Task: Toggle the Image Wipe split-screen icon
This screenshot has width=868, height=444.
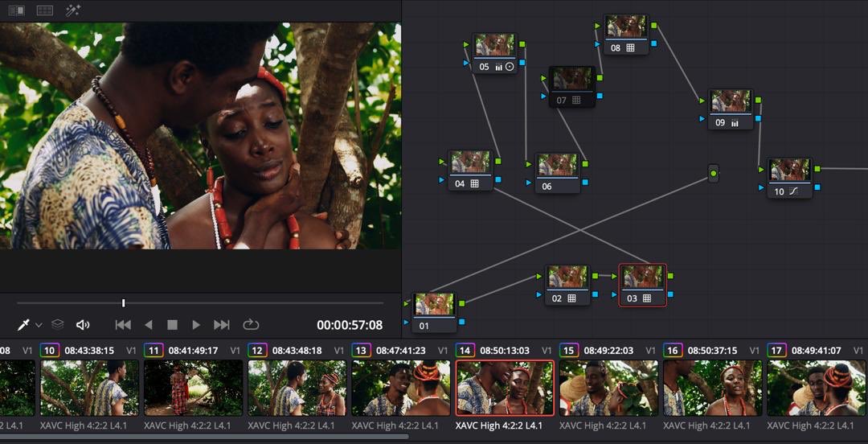Action: coord(16,10)
